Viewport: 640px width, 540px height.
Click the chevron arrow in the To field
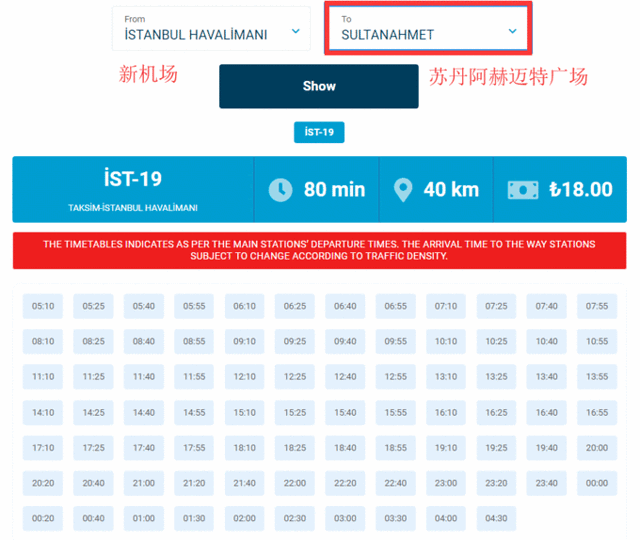pyautogui.click(x=512, y=31)
